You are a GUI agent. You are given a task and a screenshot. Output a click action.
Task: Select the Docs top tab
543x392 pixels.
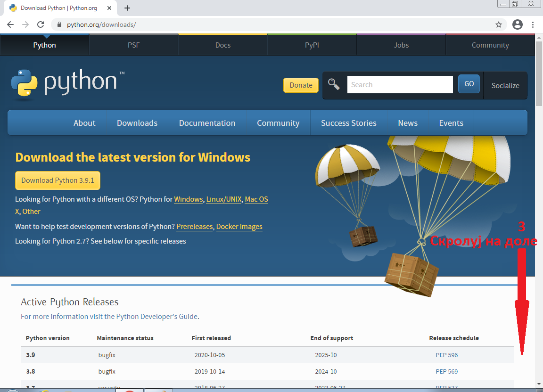222,45
